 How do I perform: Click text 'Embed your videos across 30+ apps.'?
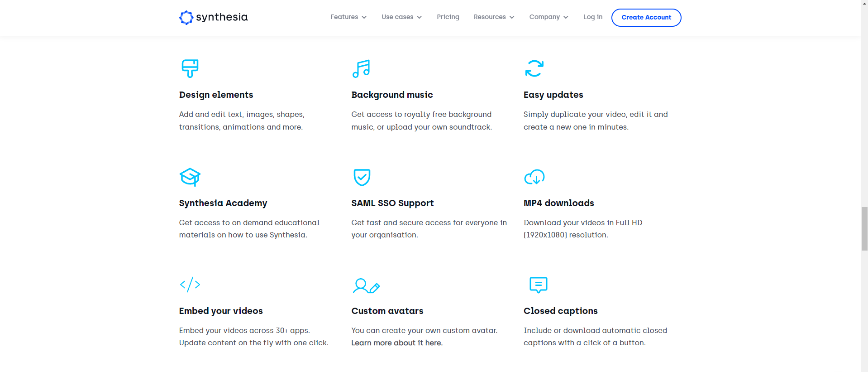244,330
